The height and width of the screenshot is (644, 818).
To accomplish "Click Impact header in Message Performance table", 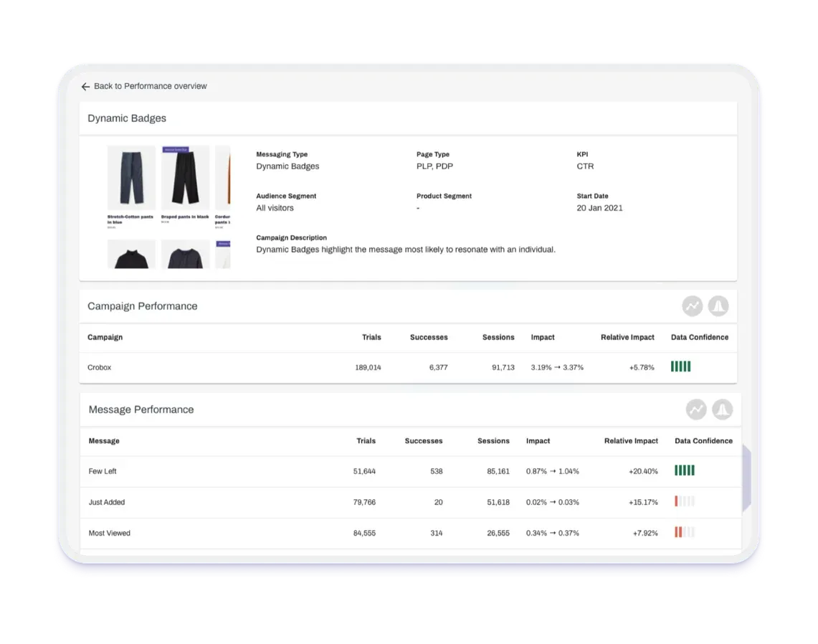I will click(x=538, y=441).
